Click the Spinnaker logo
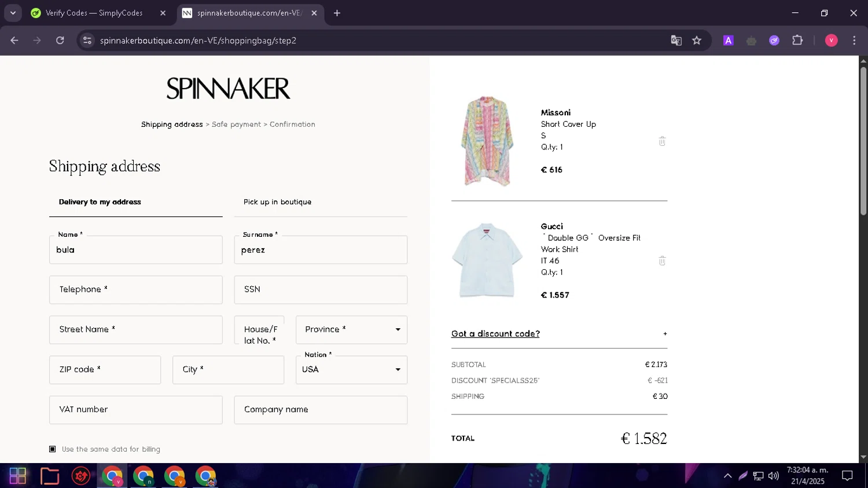 pos(228,89)
